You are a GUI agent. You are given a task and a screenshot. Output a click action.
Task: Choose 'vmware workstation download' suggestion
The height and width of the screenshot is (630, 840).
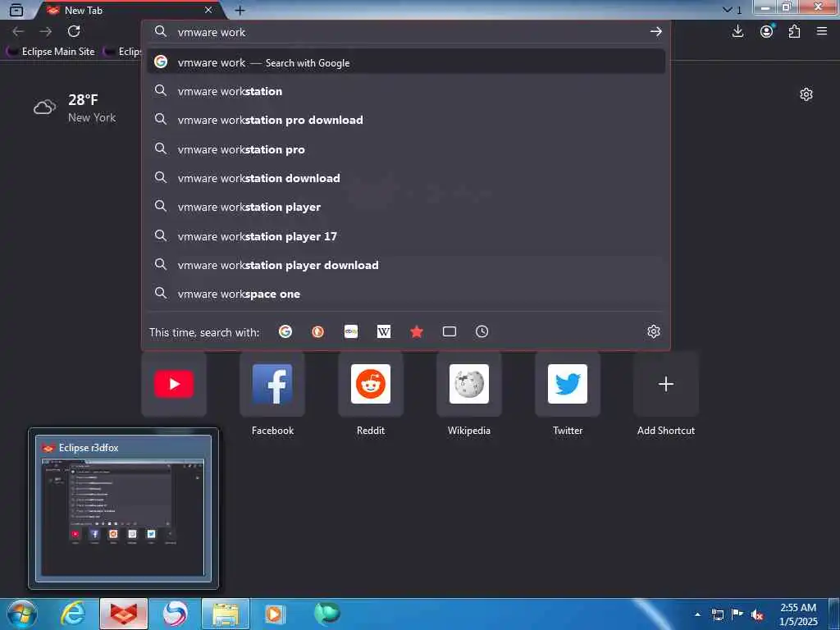click(x=406, y=178)
